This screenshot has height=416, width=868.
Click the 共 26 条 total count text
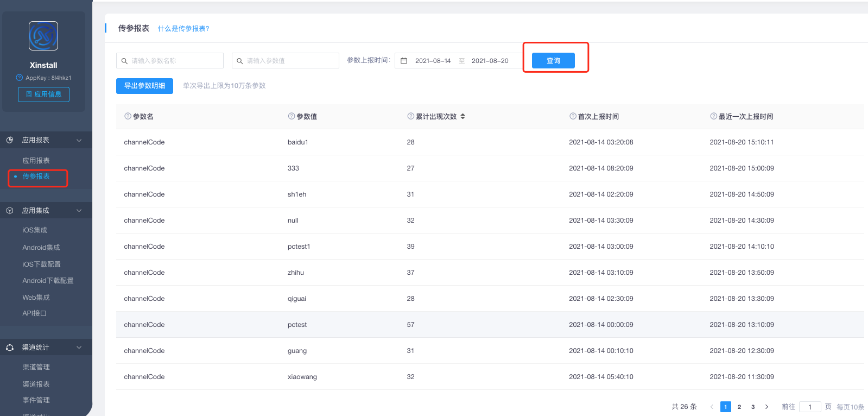[x=684, y=407]
